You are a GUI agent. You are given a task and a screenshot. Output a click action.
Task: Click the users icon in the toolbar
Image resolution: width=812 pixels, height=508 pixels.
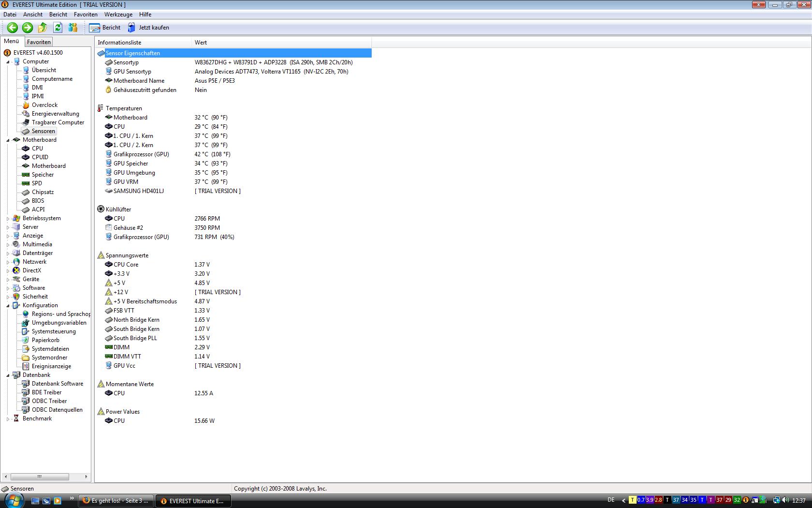coord(73,28)
